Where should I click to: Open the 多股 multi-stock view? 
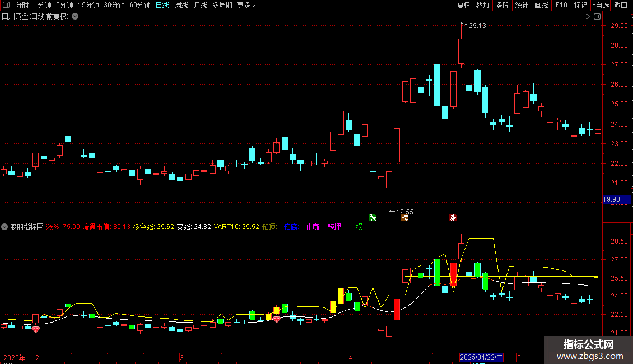tap(502, 5)
